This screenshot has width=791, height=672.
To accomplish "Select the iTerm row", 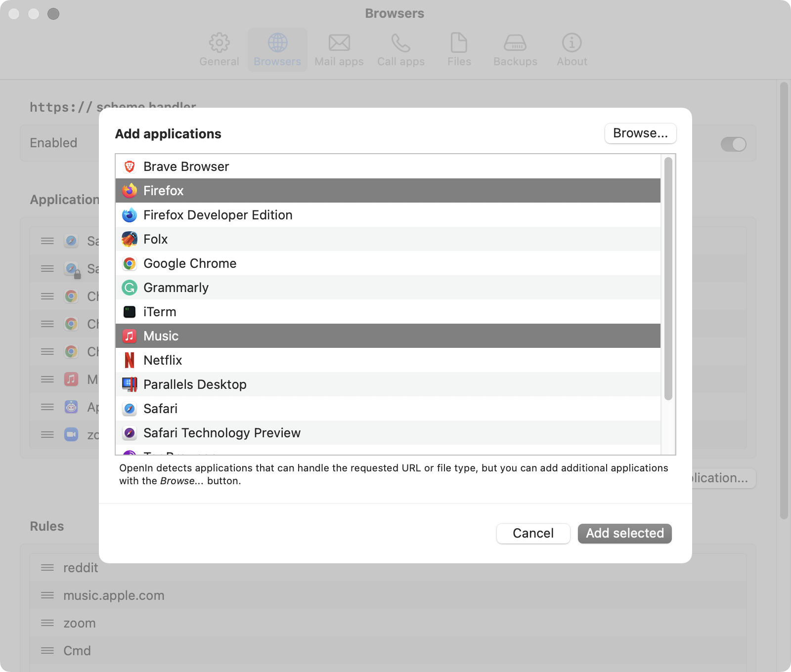I will (388, 312).
